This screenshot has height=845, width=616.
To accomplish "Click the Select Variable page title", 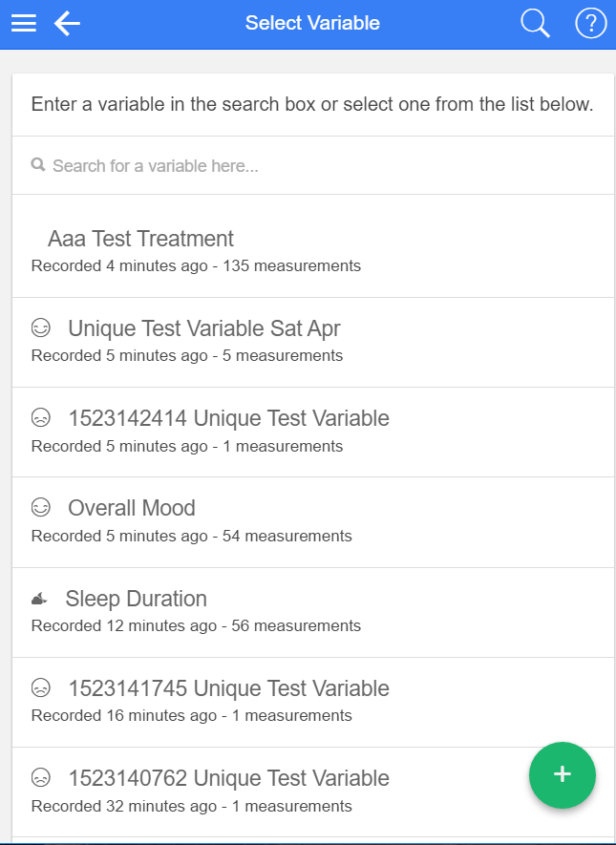I will click(x=312, y=24).
